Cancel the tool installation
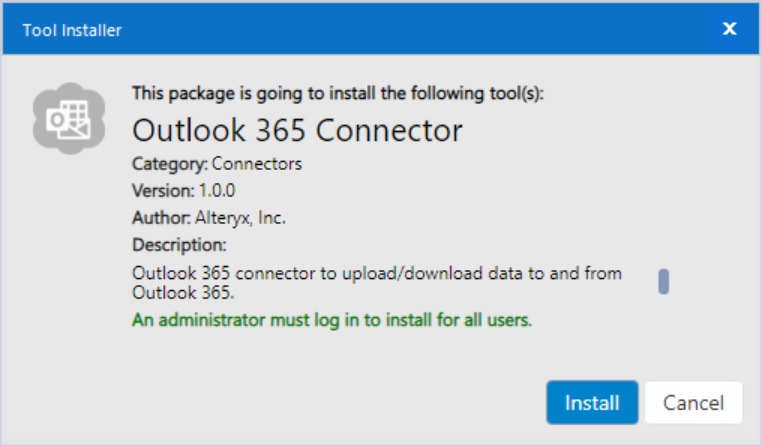Image resolution: width=762 pixels, height=446 pixels. coord(693,402)
